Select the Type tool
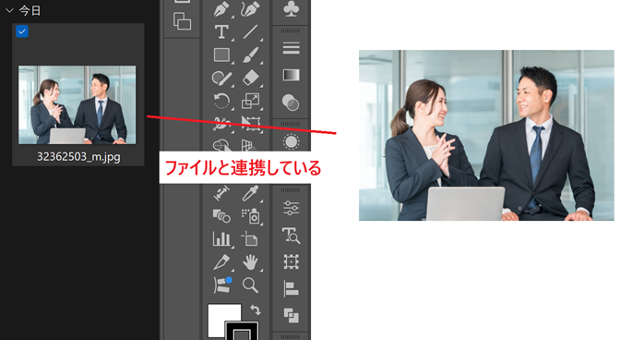The image size is (644, 340). 221,32
